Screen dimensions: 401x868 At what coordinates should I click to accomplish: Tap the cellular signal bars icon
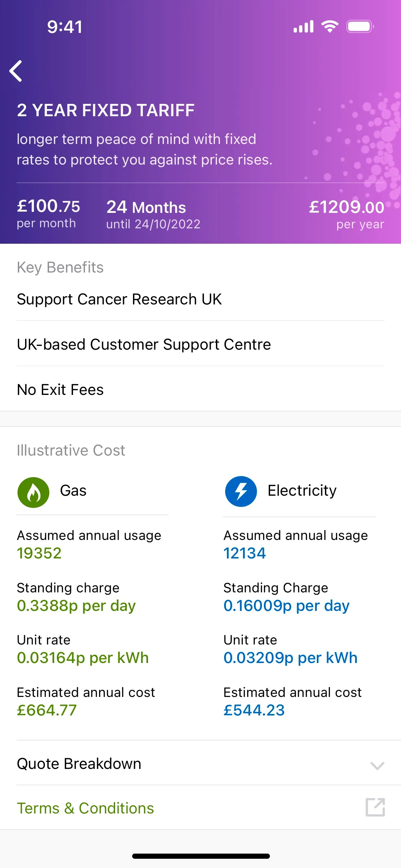coord(304,26)
